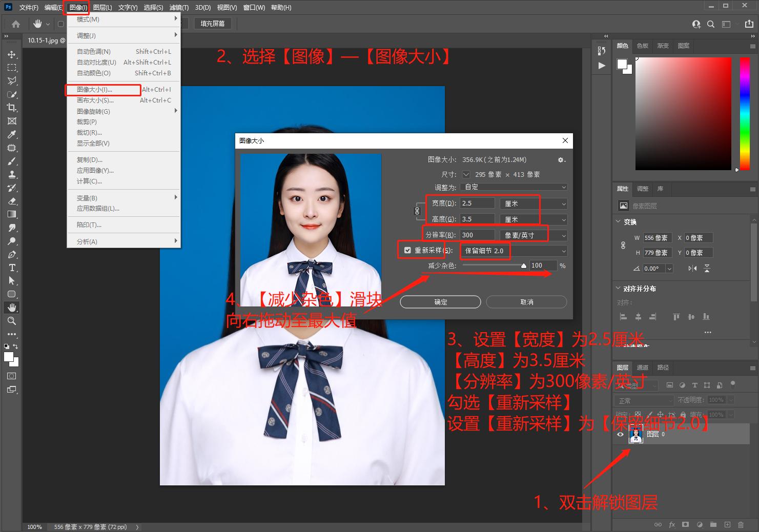Toggle the constrain proportions link icon

click(417, 211)
